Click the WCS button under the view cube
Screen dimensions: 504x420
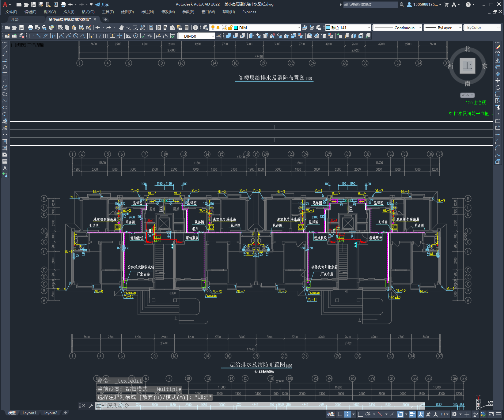coord(467,95)
